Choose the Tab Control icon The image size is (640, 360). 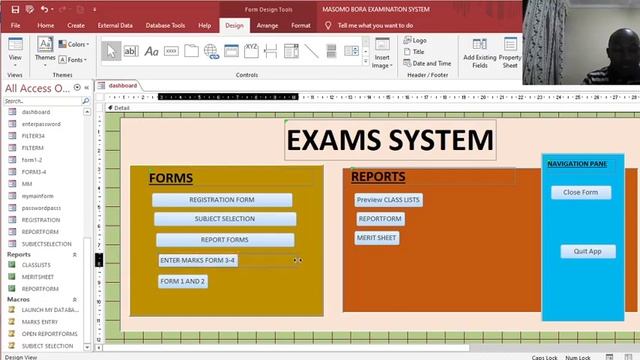coord(191,51)
